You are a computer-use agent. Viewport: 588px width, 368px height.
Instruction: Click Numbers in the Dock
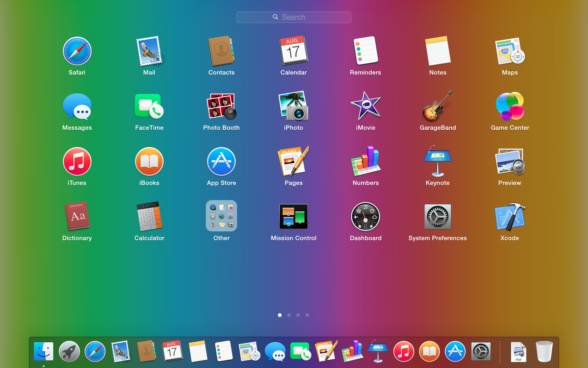[352, 352]
